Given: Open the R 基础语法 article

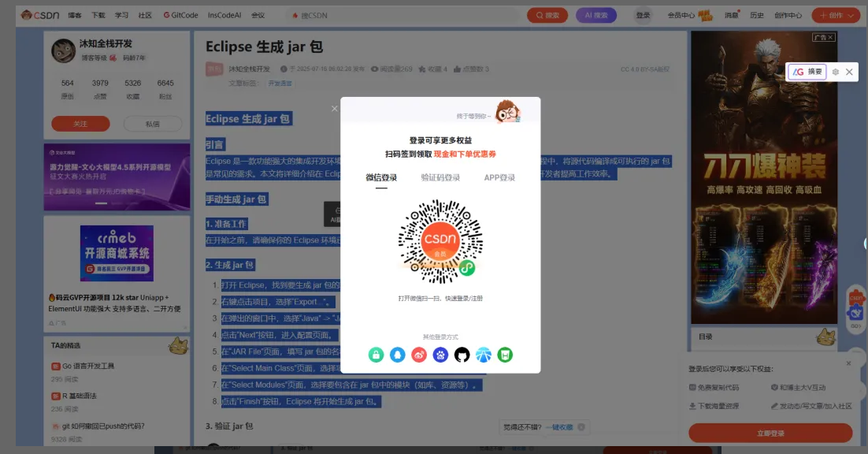Looking at the screenshot, I should tap(80, 396).
